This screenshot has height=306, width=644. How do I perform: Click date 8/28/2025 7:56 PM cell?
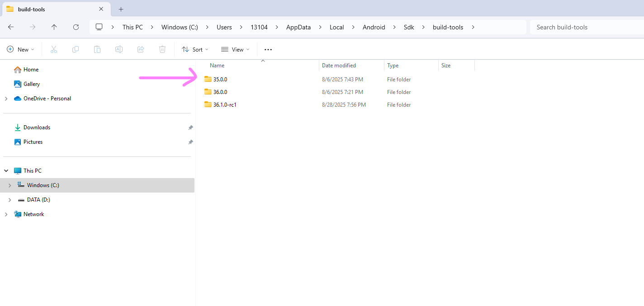[344, 104]
